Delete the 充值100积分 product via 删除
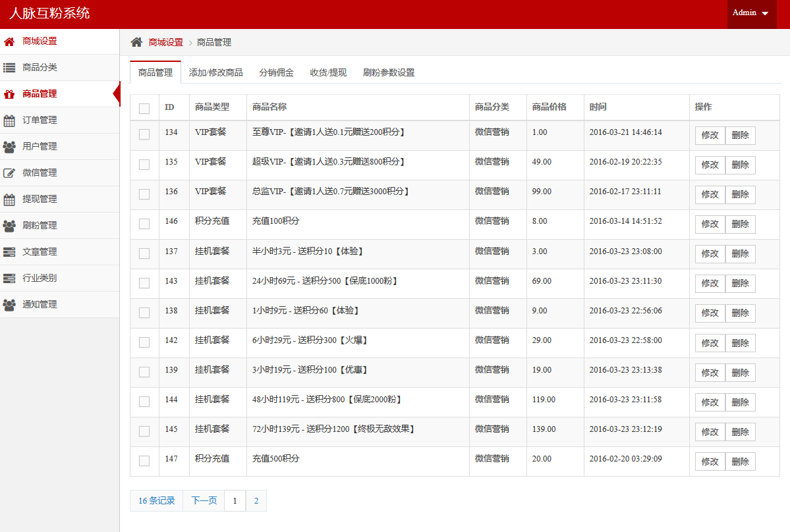The image size is (790, 532). coord(740,224)
